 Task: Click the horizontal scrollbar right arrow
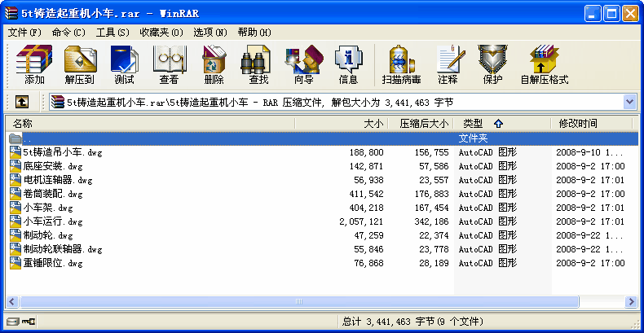click(x=631, y=302)
